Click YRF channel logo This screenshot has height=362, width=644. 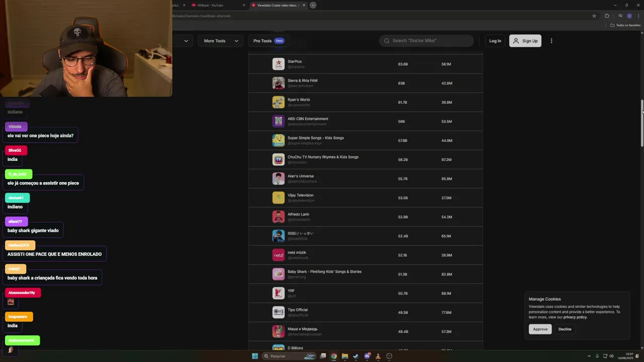pyautogui.click(x=278, y=293)
